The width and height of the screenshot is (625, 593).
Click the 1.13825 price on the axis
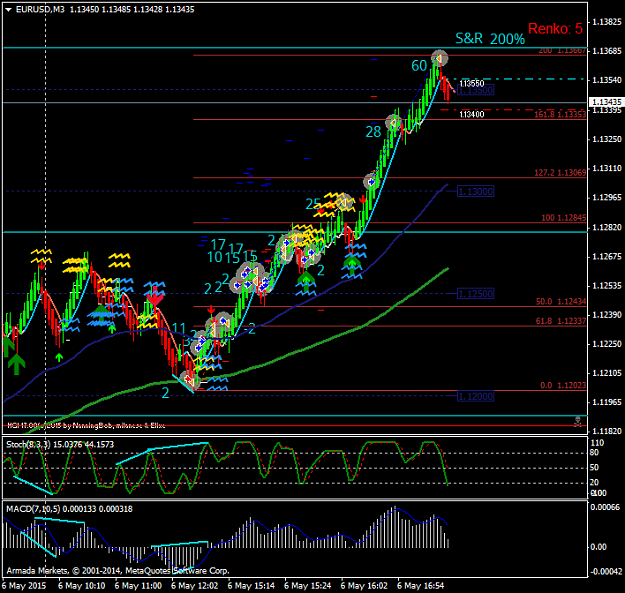(607, 22)
